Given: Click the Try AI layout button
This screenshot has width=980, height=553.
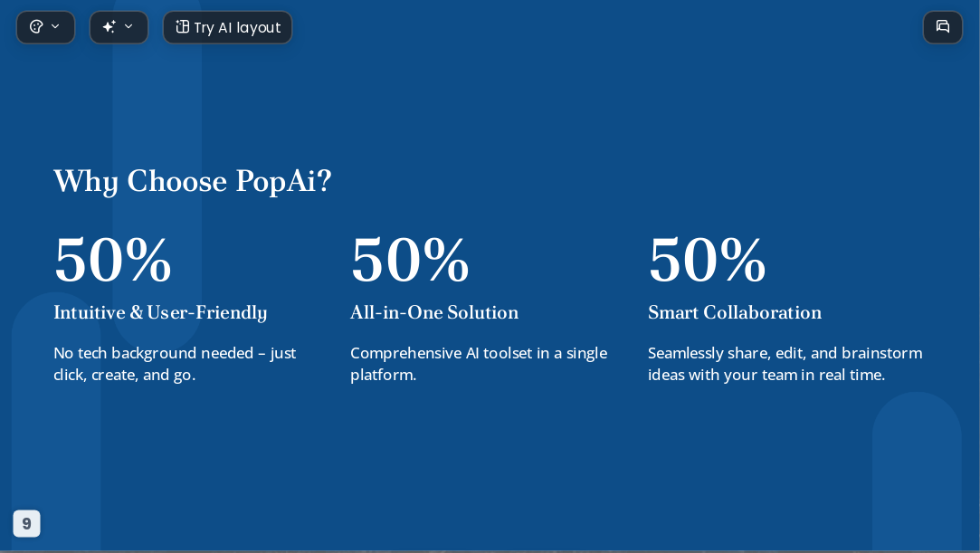Looking at the screenshot, I should (227, 27).
